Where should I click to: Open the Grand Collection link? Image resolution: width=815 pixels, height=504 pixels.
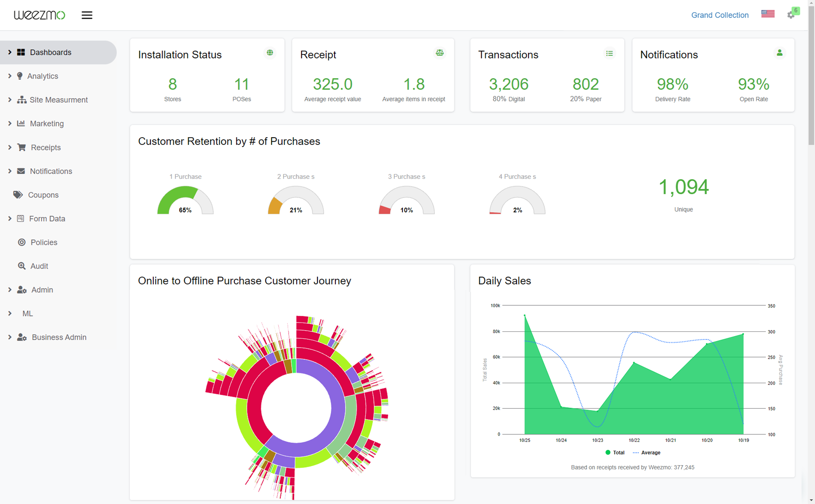coord(720,15)
